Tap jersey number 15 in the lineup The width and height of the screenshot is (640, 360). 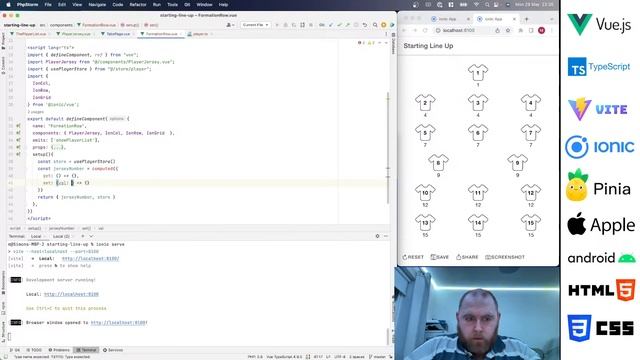tap(531, 223)
